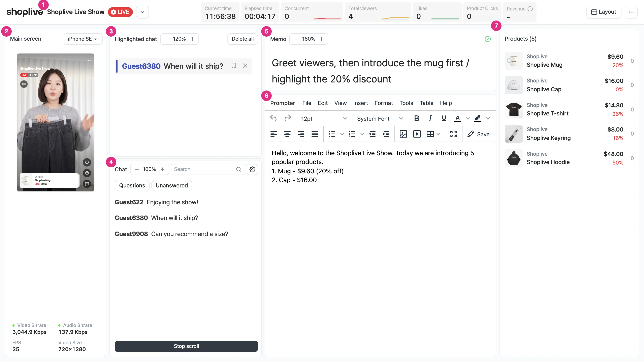This screenshot has height=362, width=644.
Task: Decrease indent in Prompter
Action: 372,134
